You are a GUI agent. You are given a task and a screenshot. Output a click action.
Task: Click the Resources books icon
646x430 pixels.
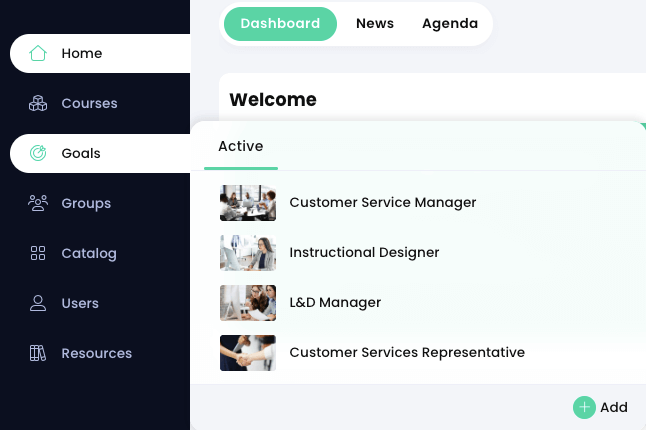(x=37, y=353)
